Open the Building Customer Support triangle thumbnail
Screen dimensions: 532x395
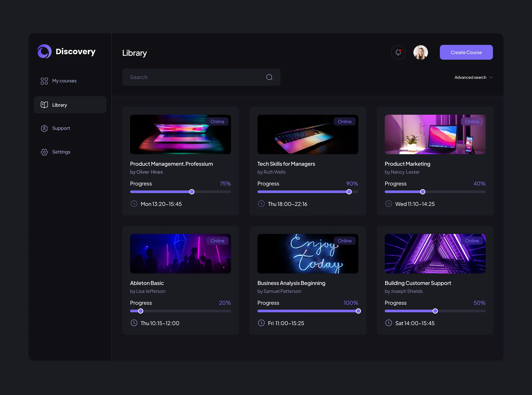click(x=435, y=254)
